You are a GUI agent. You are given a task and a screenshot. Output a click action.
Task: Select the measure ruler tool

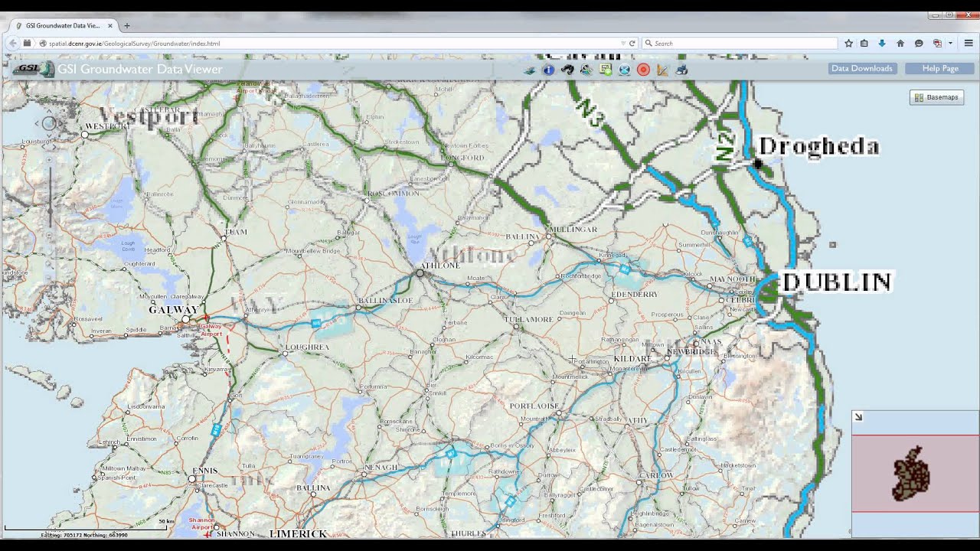tap(662, 70)
